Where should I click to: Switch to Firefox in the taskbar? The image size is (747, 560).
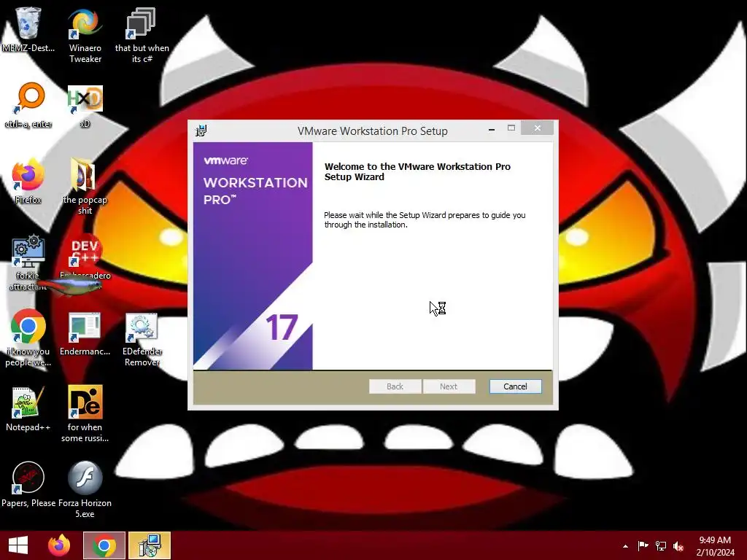[59, 545]
